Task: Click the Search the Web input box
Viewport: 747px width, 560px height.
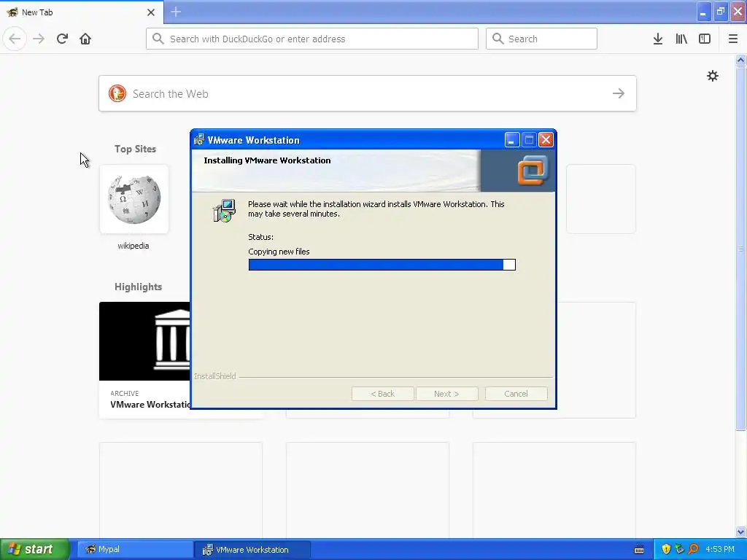Action: coord(368,93)
